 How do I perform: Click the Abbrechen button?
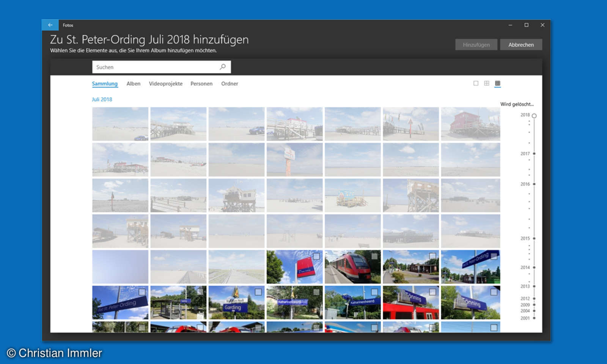521,44
